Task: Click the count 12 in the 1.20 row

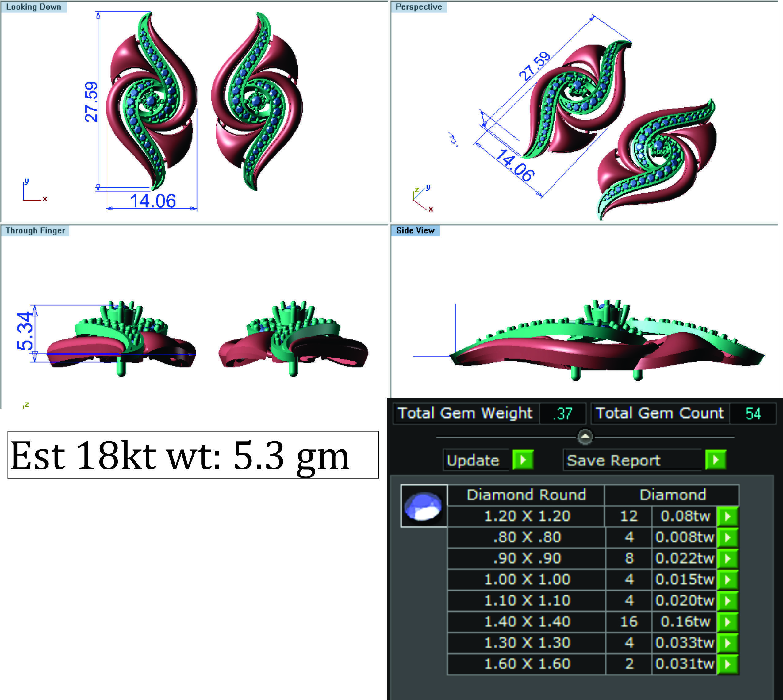Action: point(629,516)
